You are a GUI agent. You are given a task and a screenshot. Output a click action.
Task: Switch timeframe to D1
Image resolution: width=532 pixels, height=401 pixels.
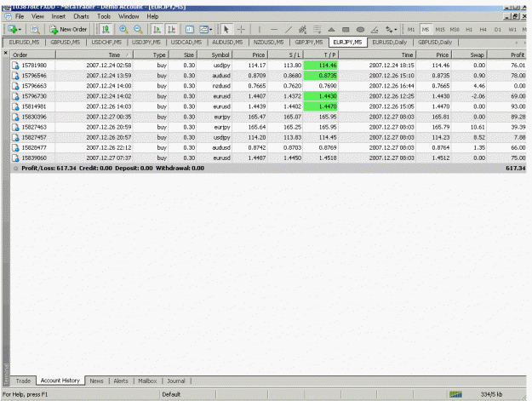[497, 30]
